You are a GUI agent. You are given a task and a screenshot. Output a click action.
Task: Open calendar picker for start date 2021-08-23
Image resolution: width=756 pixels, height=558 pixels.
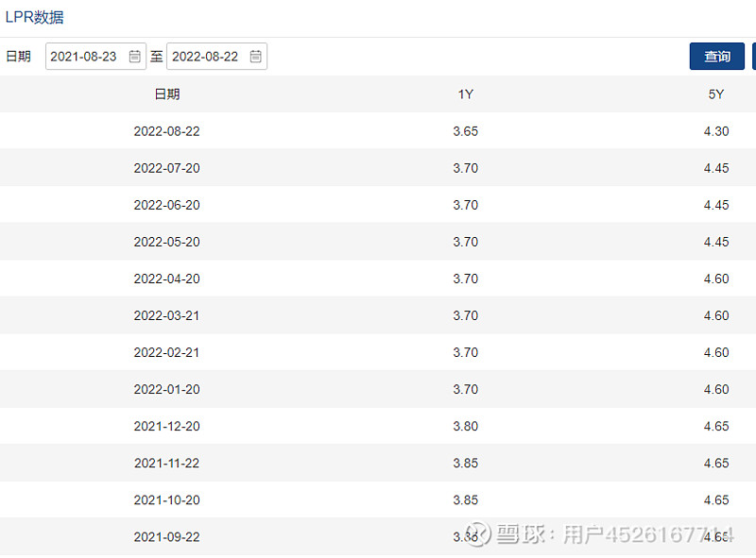134,57
